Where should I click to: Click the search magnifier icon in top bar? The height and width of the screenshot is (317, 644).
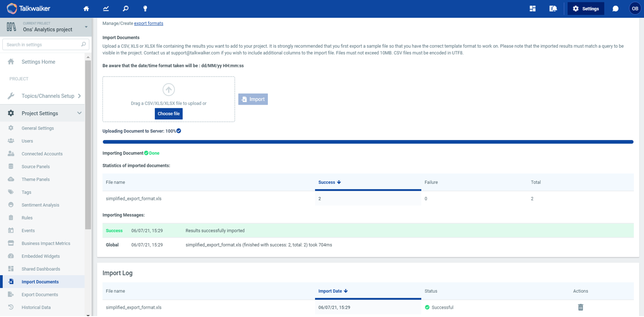[x=125, y=9]
